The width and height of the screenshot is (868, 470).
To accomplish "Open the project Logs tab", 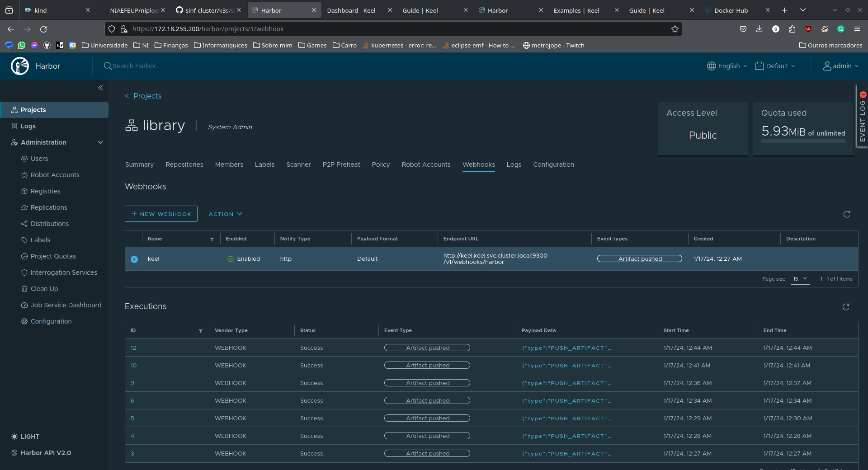I will pyautogui.click(x=514, y=164).
